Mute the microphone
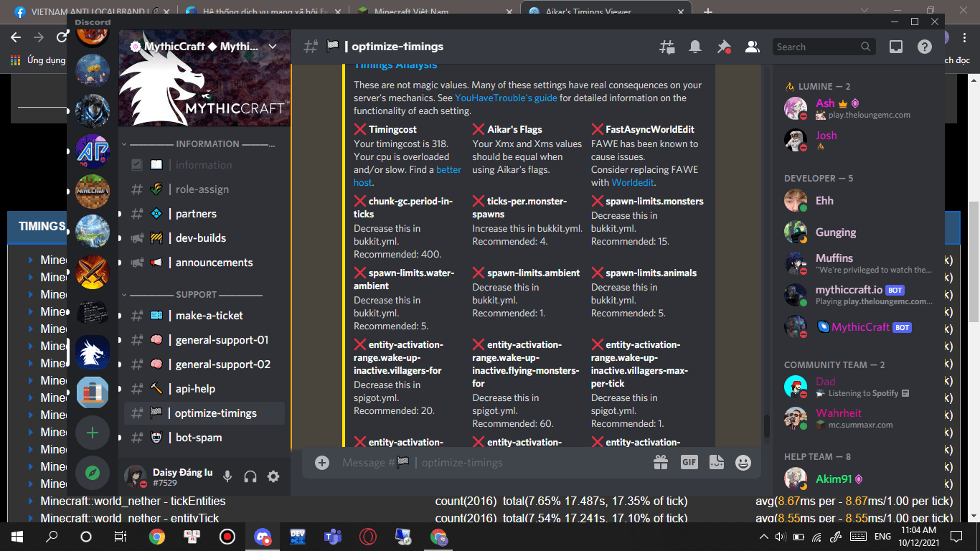The image size is (980, 551). (227, 476)
